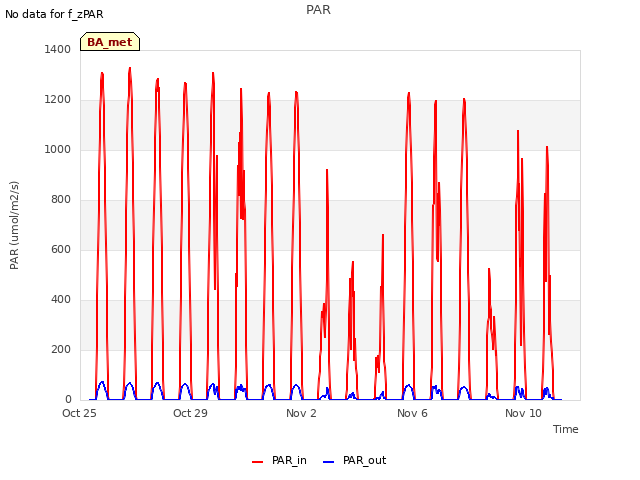
Task: Click the Nov 10 x-axis label
Action: tap(523, 413)
